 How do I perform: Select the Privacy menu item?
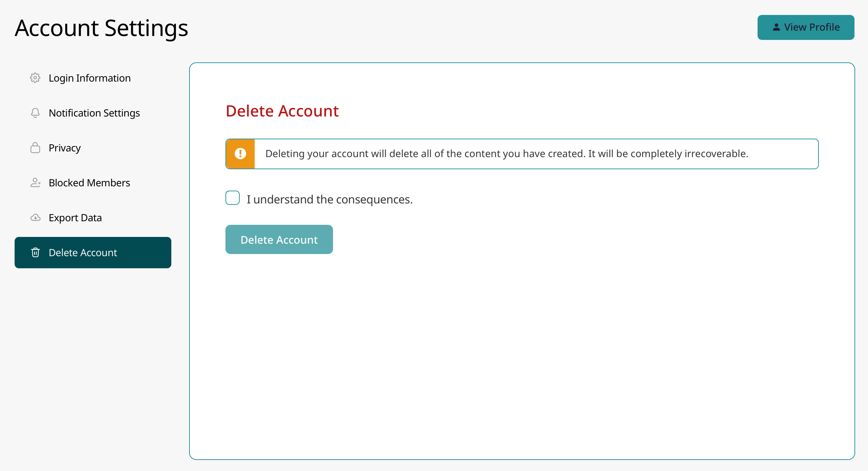pyautogui.click(x=65, y=148)
